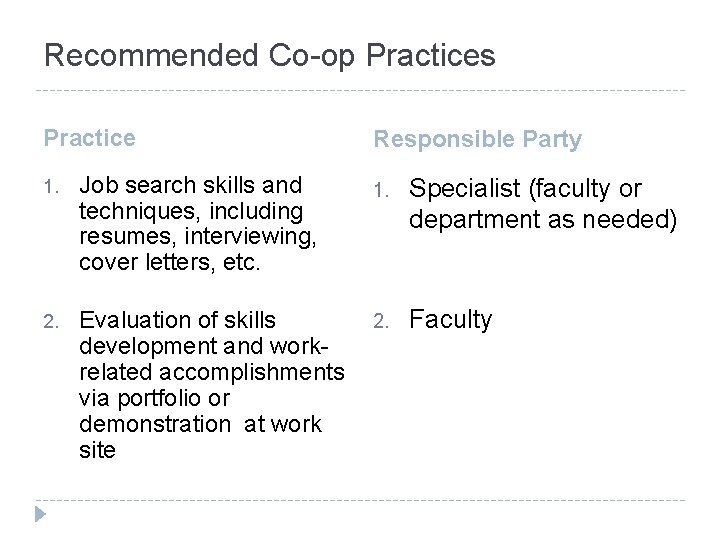720x540 pixels.
Task: Click number 2 beside Faculty
Action: pyautogui.click(x=381, y=321)
